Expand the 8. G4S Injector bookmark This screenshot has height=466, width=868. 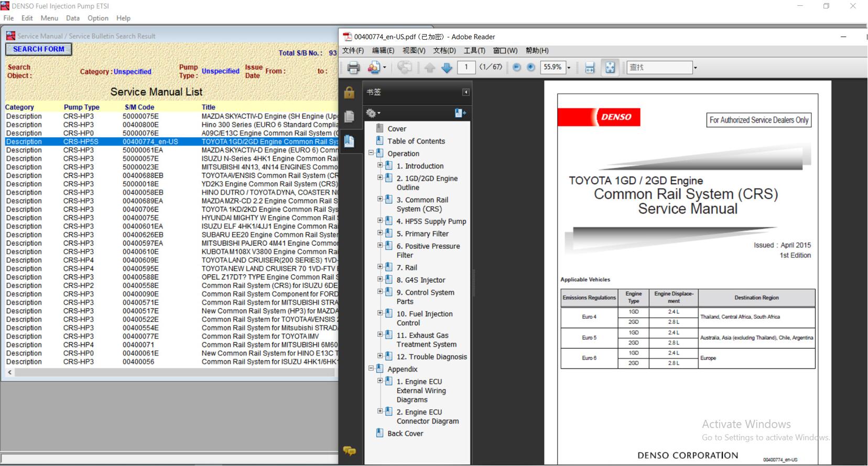(380, 279)
